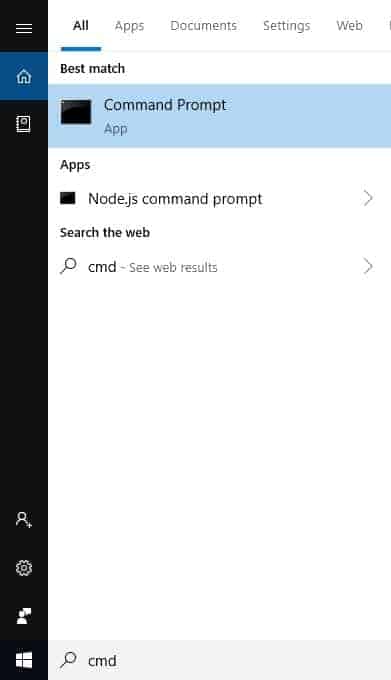Screen dimensions: 391x680
Task: Switch to the Documents tab
Action: tap(203, 26)
